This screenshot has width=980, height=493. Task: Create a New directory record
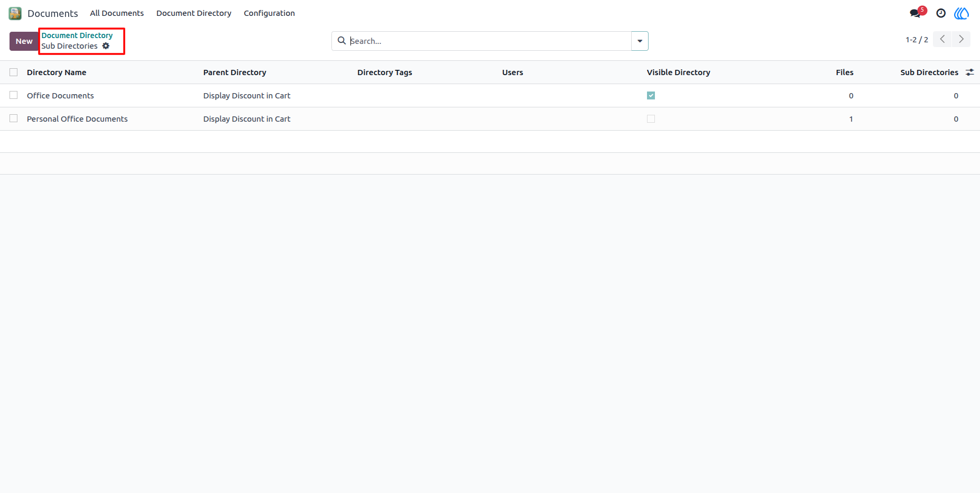click(24, 41)
